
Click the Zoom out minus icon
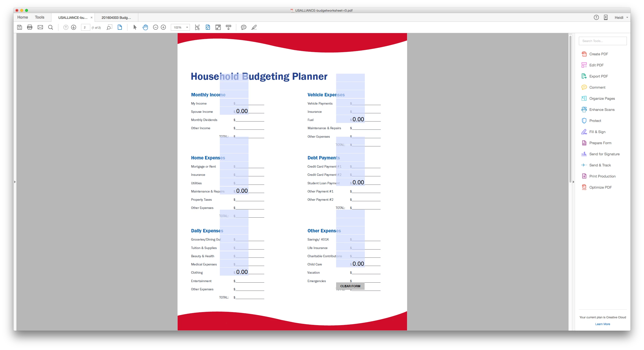tap(155, 27)
